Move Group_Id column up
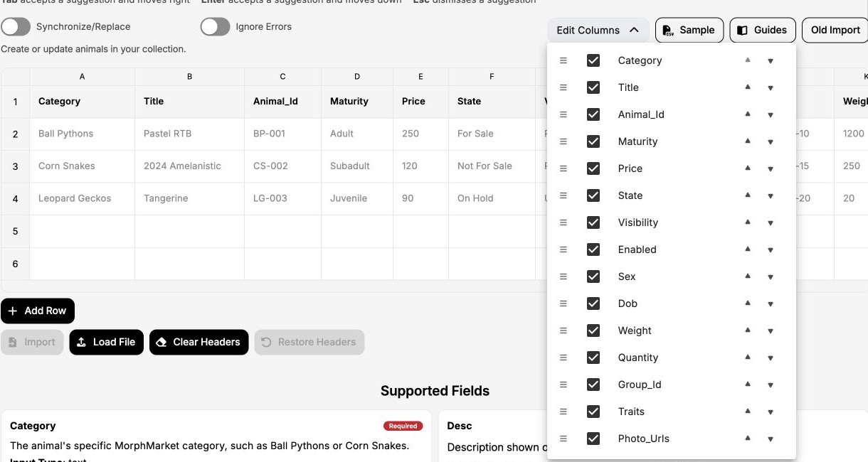Screen dimensions: 868x462 tap(748, 384)
